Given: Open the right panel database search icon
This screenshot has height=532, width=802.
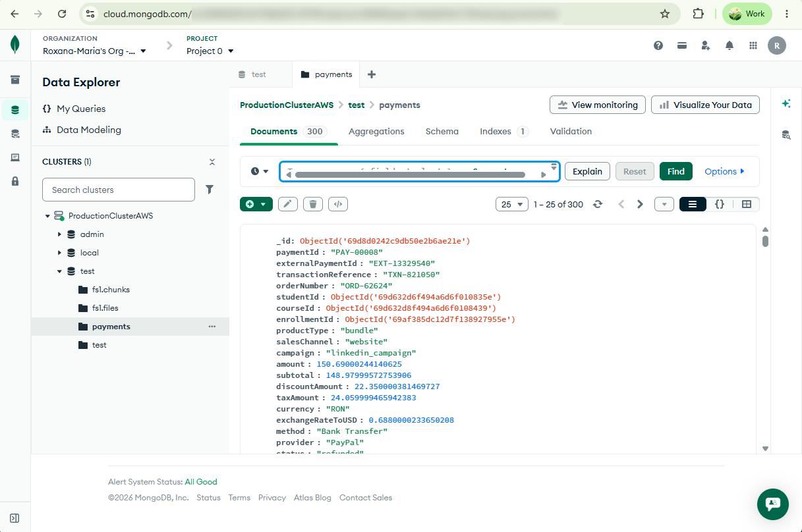Looking at the screenshot, I should pyautogui.click(x=786, y=135).
